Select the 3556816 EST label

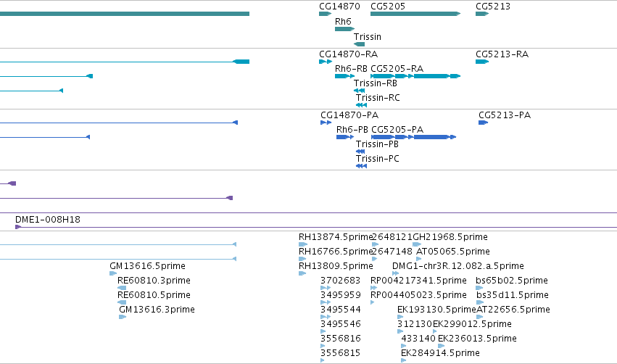(340, 339)
